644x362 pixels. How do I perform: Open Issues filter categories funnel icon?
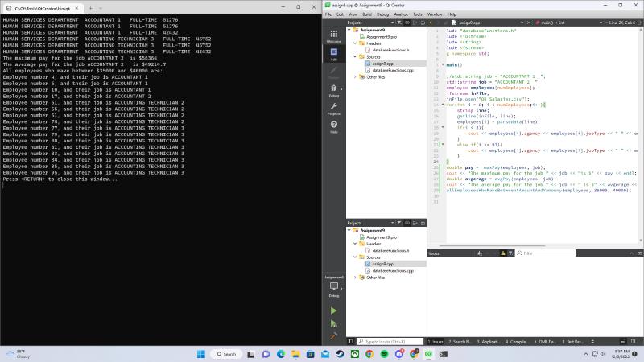tap(510, 253)
